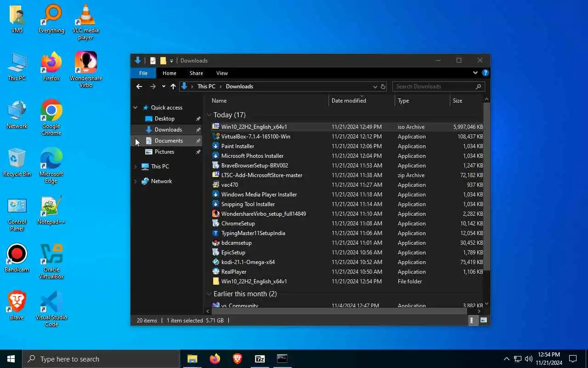This screenshot has width=588, height=368.
Task: Open the View ribbon tab
Action: coord(222,73)
